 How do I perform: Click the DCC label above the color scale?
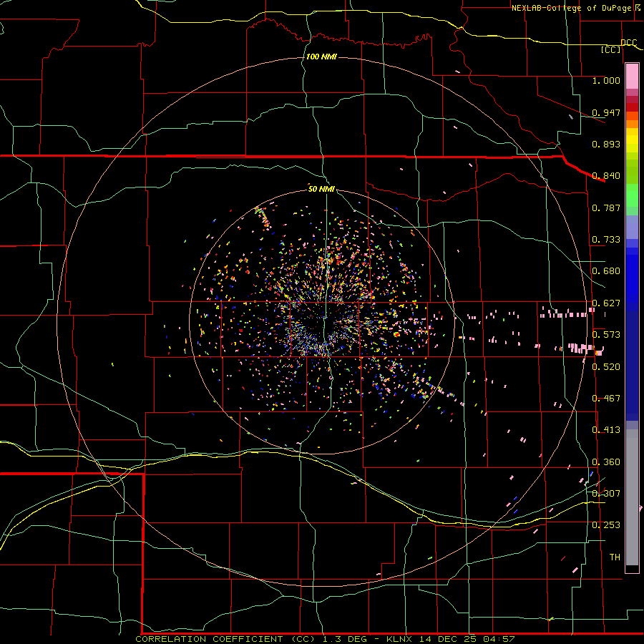point(628,42)
